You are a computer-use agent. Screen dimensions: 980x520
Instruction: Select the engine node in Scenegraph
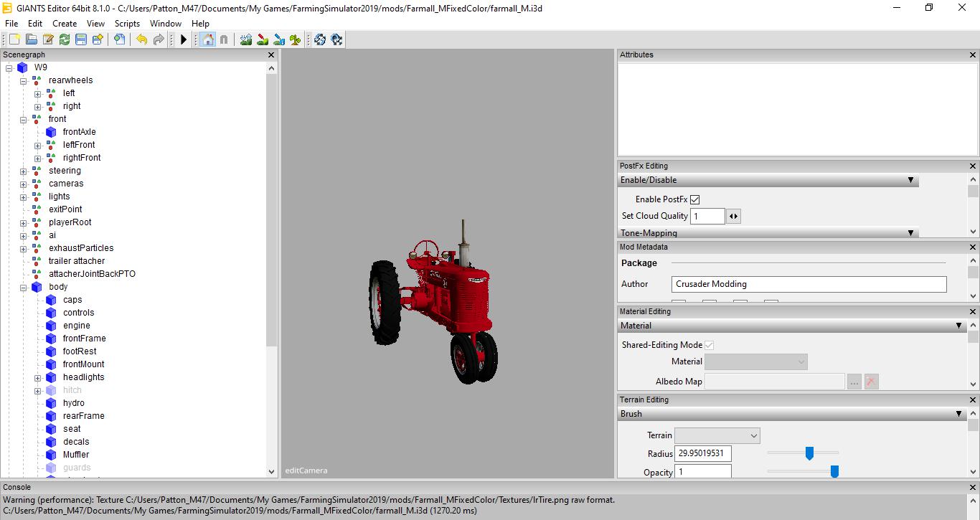pos(76,326)
